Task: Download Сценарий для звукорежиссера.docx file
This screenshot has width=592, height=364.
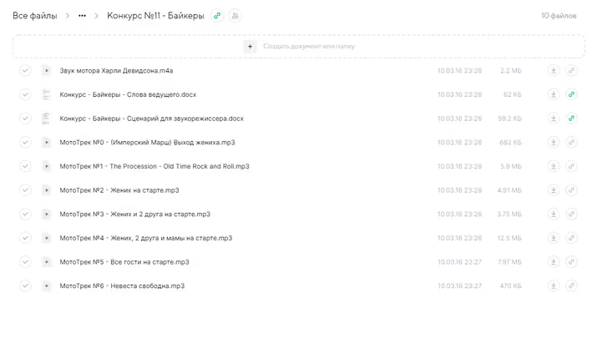Action: pos(553,119)
